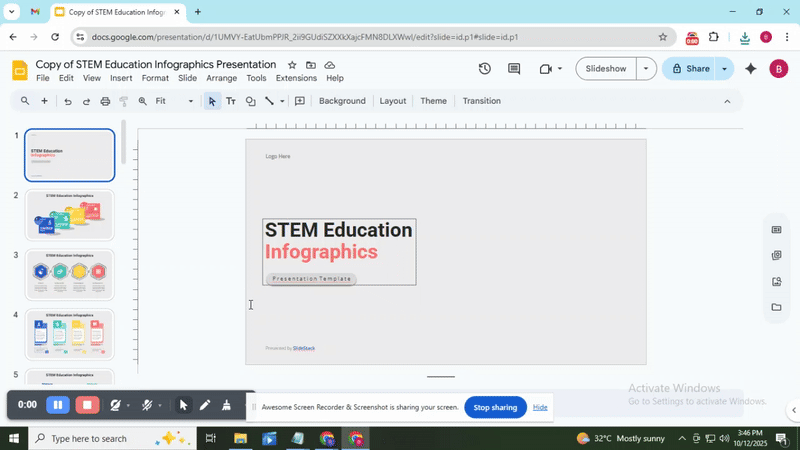Star this presentation
This screenshot has width=800, height=450.
292,65
